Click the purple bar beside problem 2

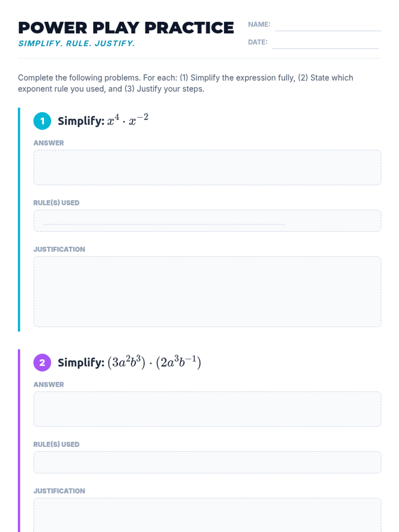click(19, 439)
